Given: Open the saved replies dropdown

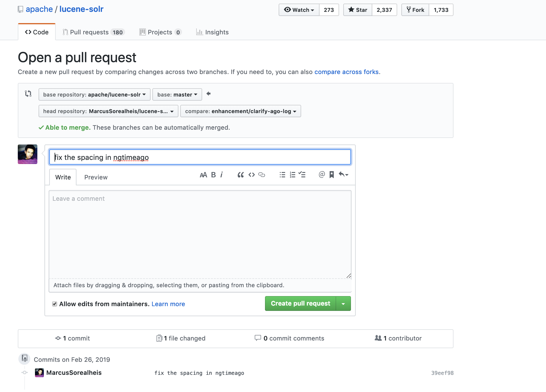Looking at the screenshot, I should [x=344, y=175].
